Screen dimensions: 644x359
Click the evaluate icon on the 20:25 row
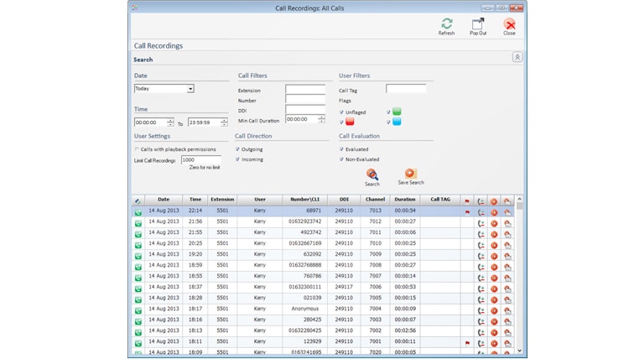tap(507, 245)
